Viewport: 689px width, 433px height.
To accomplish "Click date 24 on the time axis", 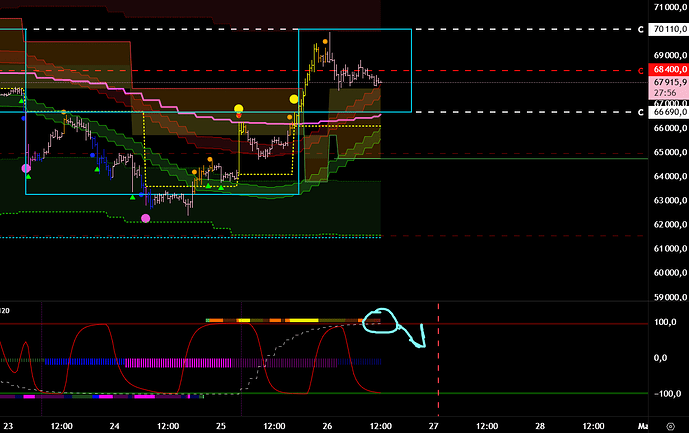I will point(115,425).
